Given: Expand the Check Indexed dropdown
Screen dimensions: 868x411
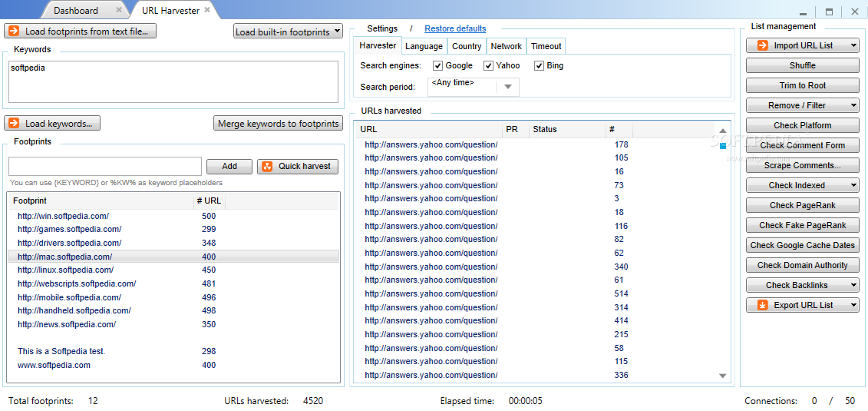Looking at the screenshot, I should [x=853, y=185].
